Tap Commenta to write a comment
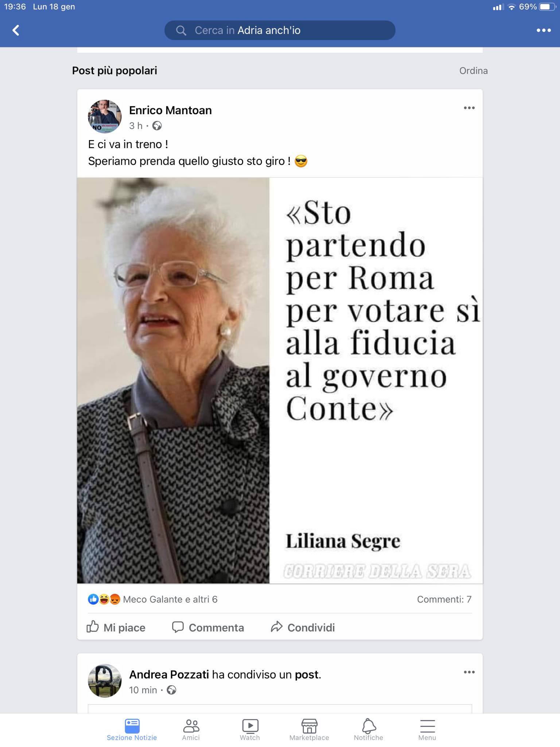Screen dimensions: 560x747 208,627
